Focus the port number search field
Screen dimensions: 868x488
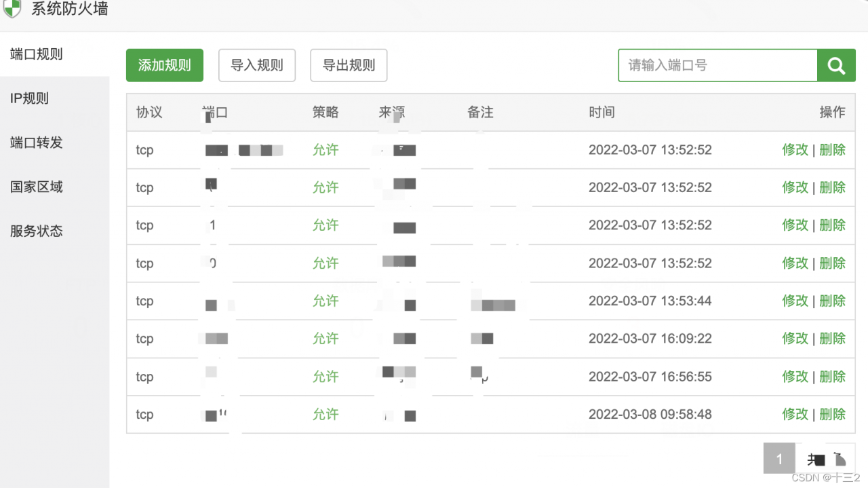click(x=717, y=66)
